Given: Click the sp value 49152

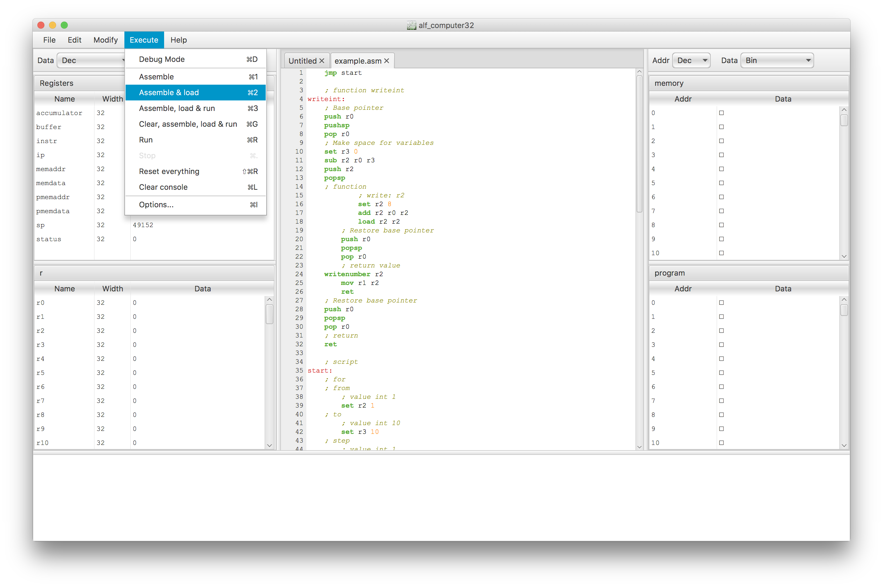Looking at the screenshot, I should (143, 225).
